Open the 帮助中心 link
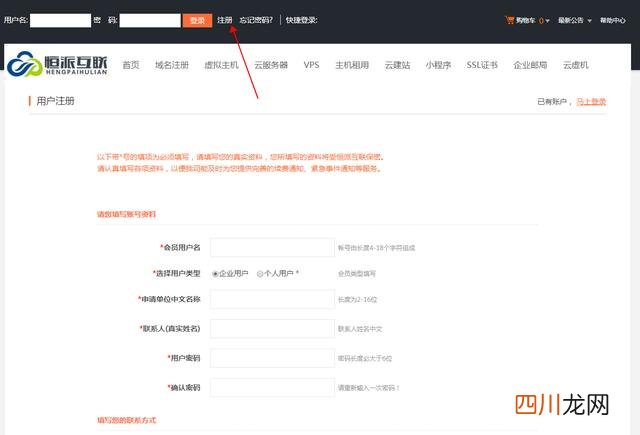 [613, 20]
